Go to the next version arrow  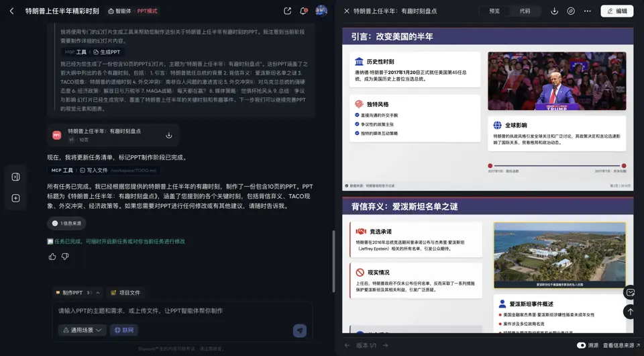pos(385,345)
